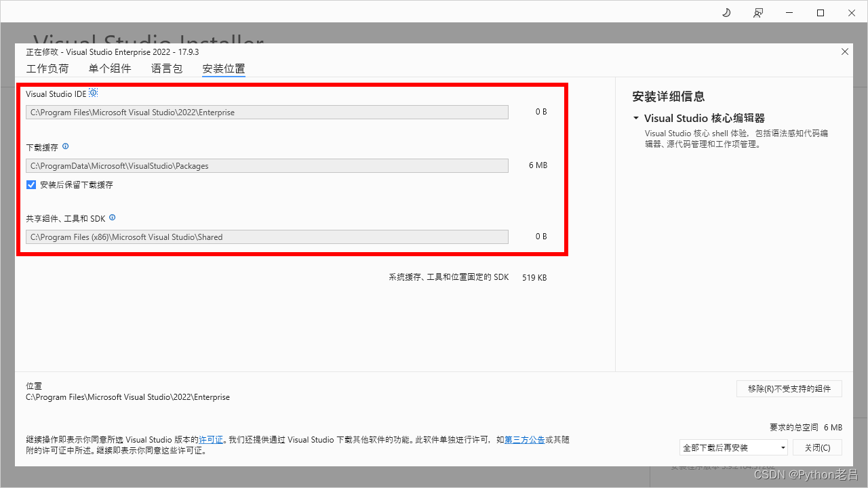Close the modify dialog with the X icon
868x488 pixels.
(x=845, y=52)
